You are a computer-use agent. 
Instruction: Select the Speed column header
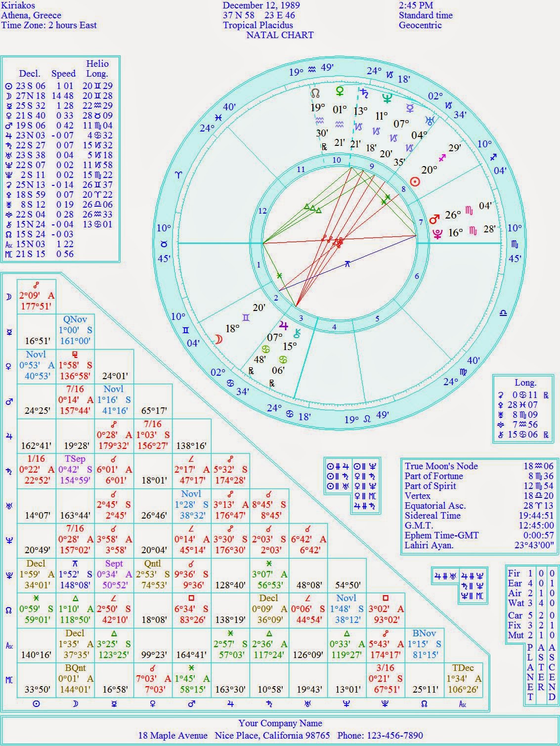coord(63,74)
